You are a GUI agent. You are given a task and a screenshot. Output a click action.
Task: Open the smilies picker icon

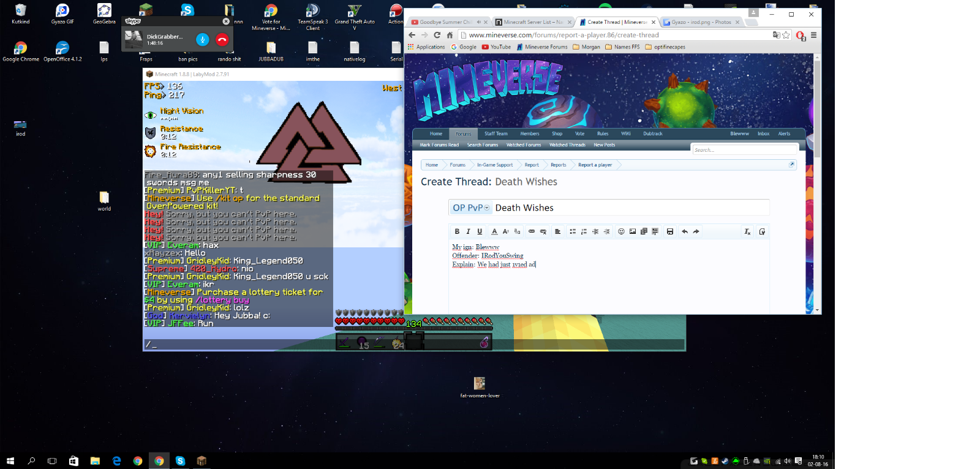(x=621, y=231)
